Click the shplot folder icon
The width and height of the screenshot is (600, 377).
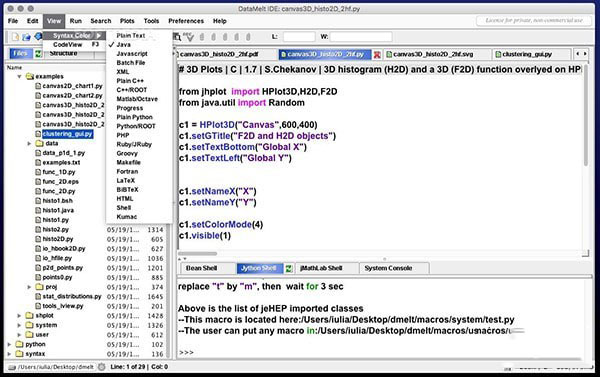coord(29,316)
